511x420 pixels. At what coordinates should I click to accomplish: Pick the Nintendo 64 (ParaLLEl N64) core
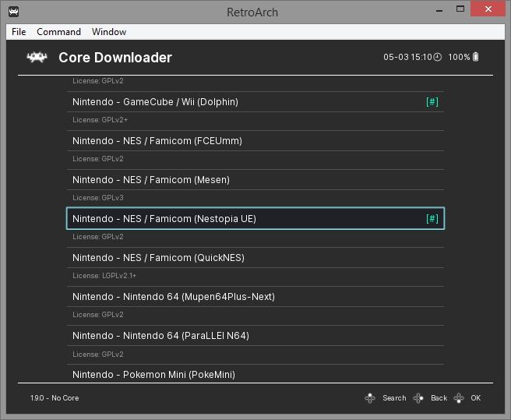pos(255,336)
